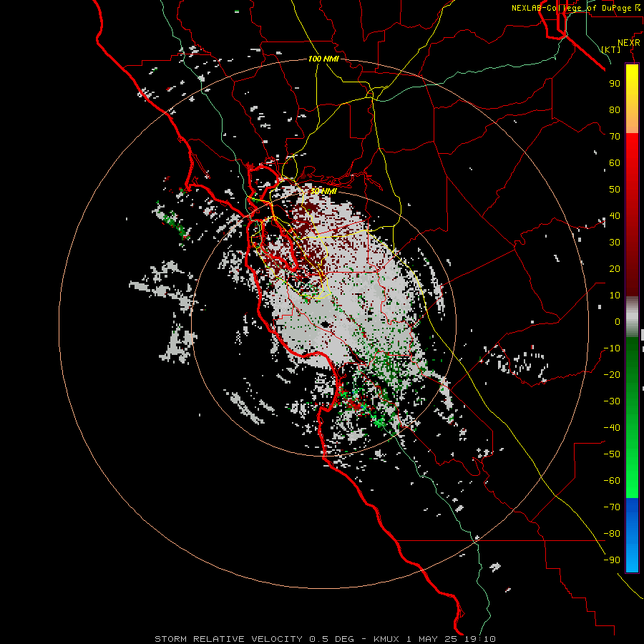Viewport: 644px width, 644px height.
Task: Click the NEXR label above the color bar
Action: pyautogui.click(x=628, y=43)
